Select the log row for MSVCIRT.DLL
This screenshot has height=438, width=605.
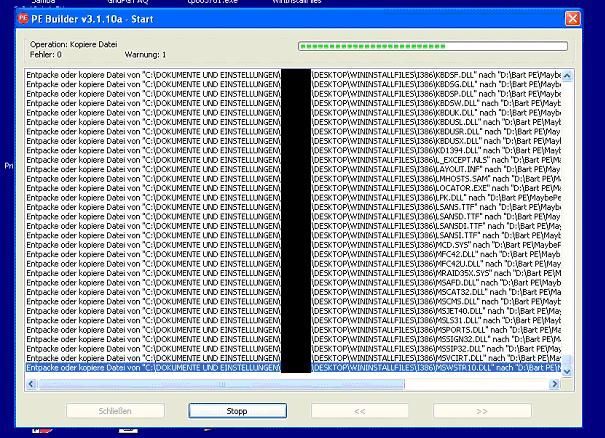pyautogui.click(x=293, y=358)
